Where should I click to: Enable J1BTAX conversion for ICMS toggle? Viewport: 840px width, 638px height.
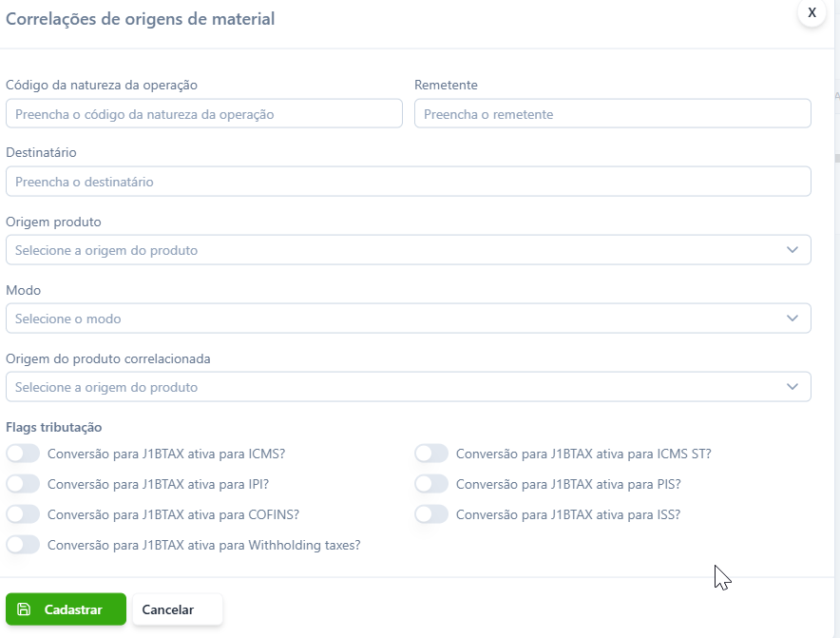23,454
